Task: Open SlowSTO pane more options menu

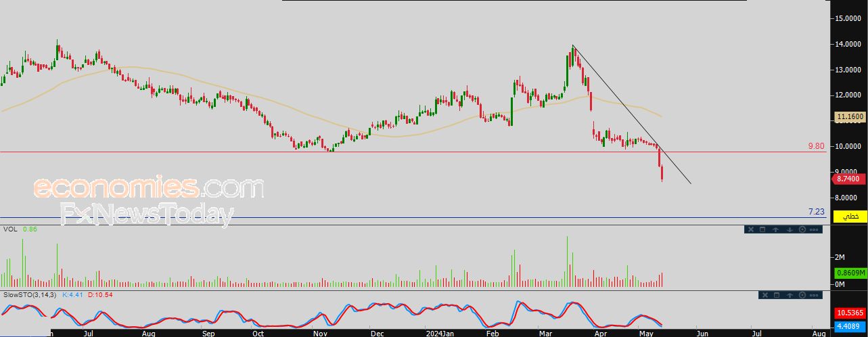Action: (814, 295)
